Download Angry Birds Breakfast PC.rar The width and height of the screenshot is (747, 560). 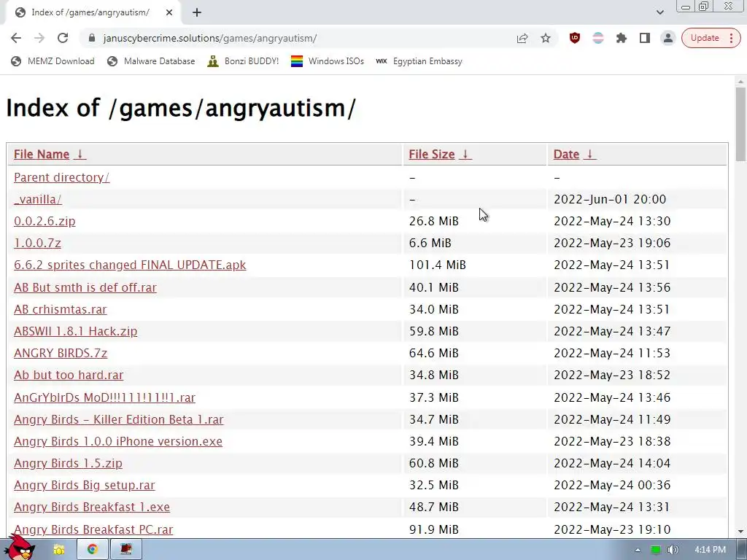click(93, 529)
